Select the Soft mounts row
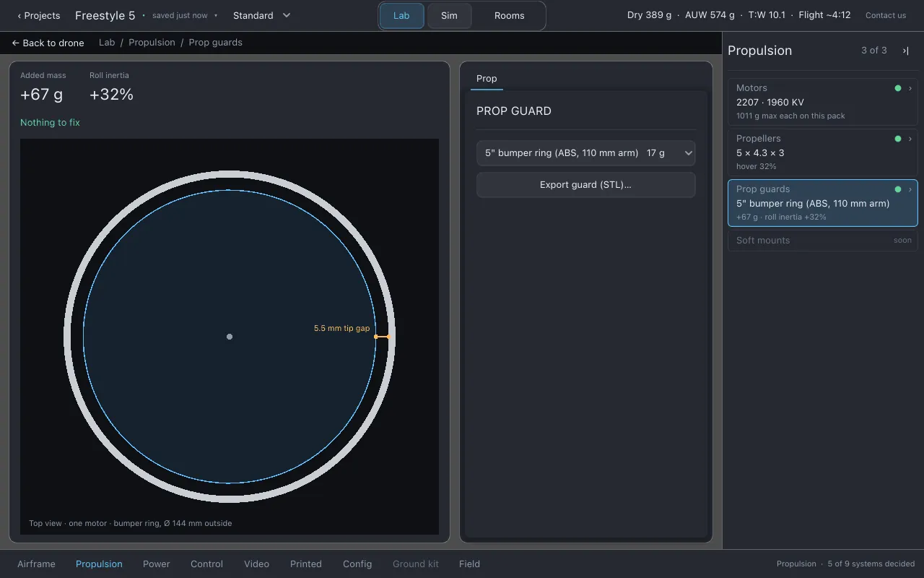This screenshot has width=924, height=578. tap(823, 241)
